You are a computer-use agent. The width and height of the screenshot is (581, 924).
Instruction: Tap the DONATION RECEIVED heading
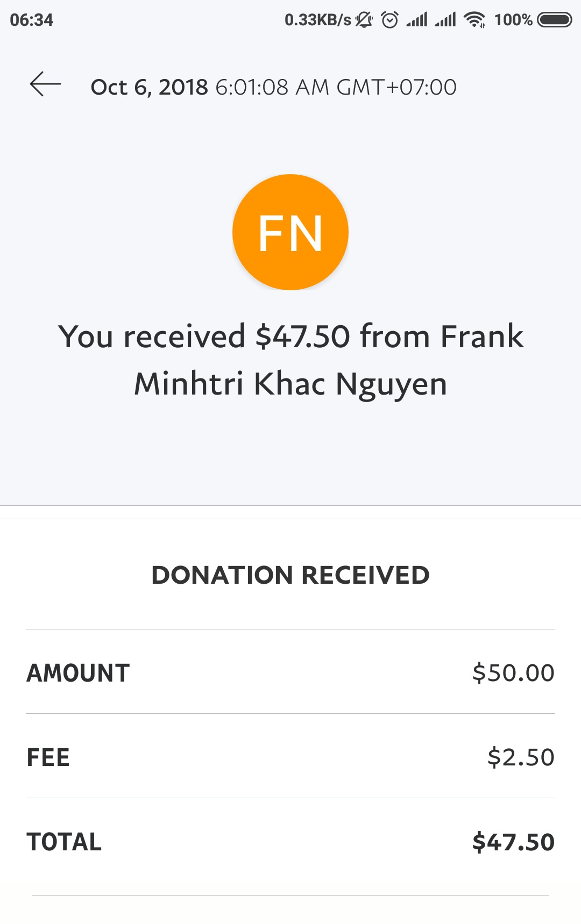[x=290, y=575]
